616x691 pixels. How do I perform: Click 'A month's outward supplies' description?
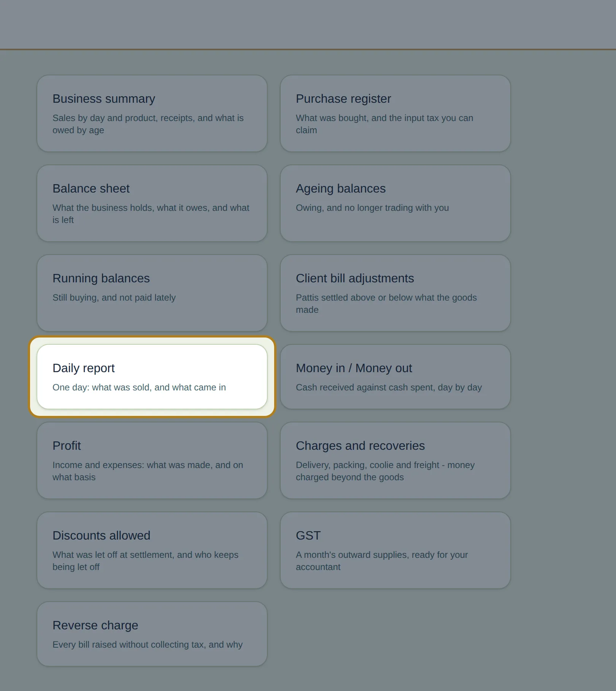pos(382,561)
